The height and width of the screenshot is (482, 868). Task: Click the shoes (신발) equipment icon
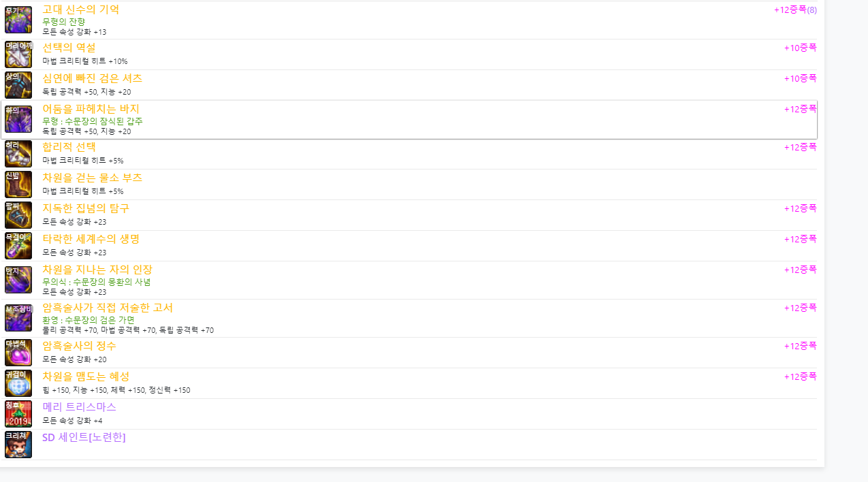pos(18,184)
